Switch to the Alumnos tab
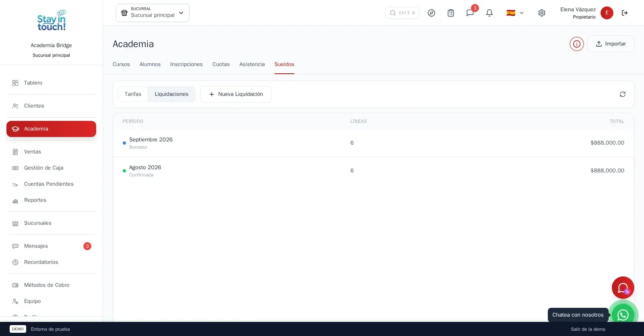Image resolution: width=644 pixels, height=336 pixels. coord(150,64)
